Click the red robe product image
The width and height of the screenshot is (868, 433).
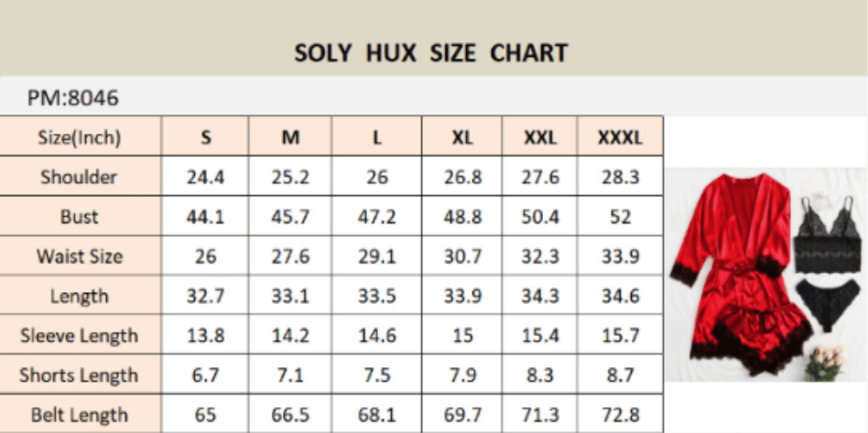(739, 273)
